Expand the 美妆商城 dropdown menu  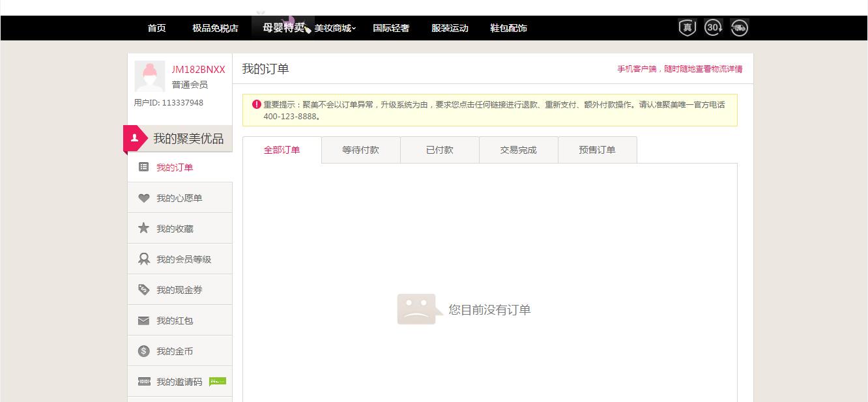[x=335, y=28]
